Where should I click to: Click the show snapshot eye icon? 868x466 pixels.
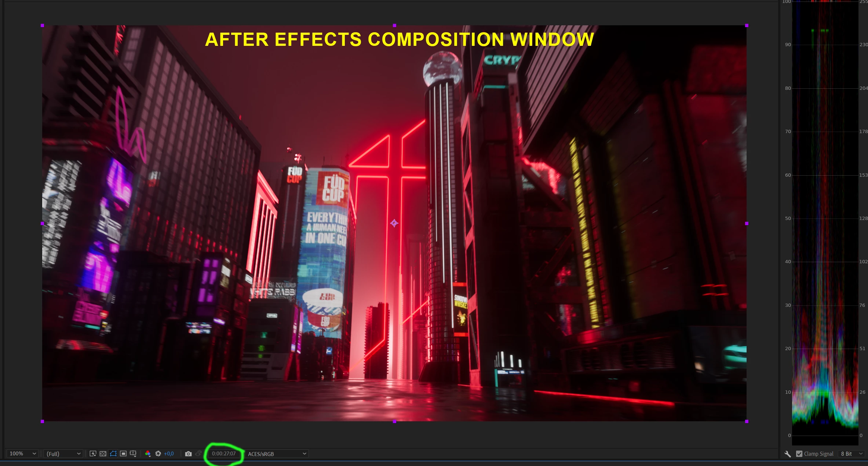(x=198, y=454)
